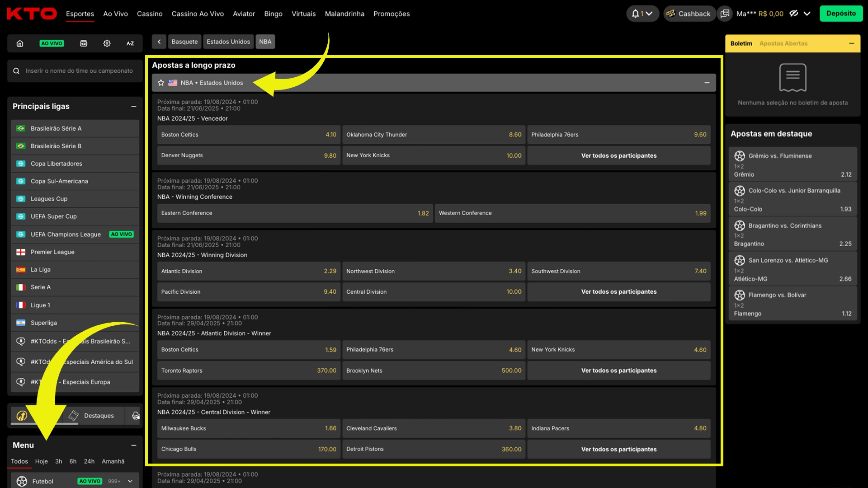Click the Futebol soccer ball icon
The height and width of the screenshot is (488, 868).
[x=22, y=481]
